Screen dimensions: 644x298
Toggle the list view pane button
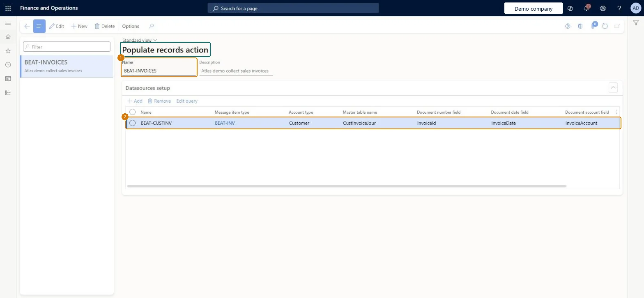coord(39,26)
